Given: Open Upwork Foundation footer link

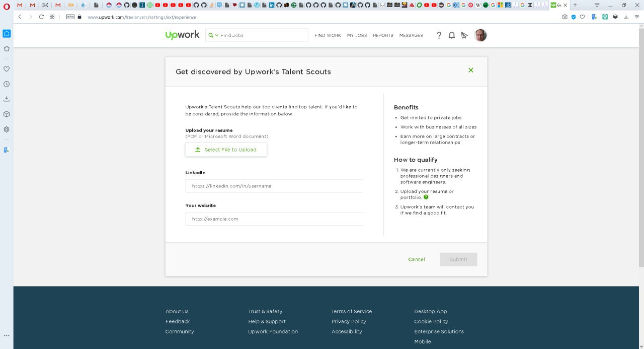Looking at the screenshot, I should [x=273, y=331].
